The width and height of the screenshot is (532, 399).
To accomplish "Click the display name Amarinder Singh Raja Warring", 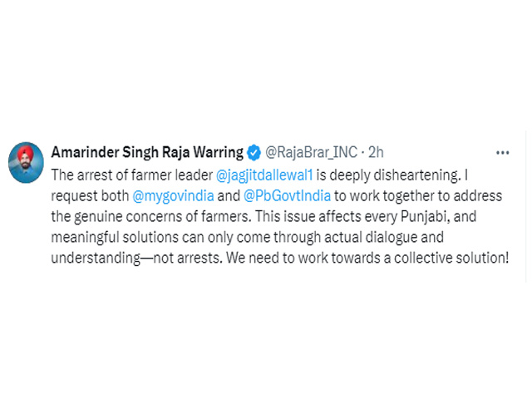I will tap(147, 152).
